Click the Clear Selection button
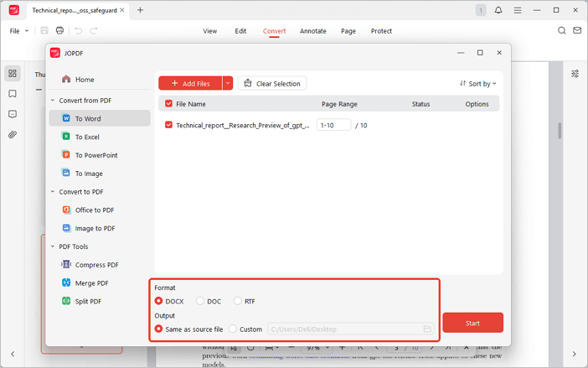Screen dimensions: 588x368 272,83
